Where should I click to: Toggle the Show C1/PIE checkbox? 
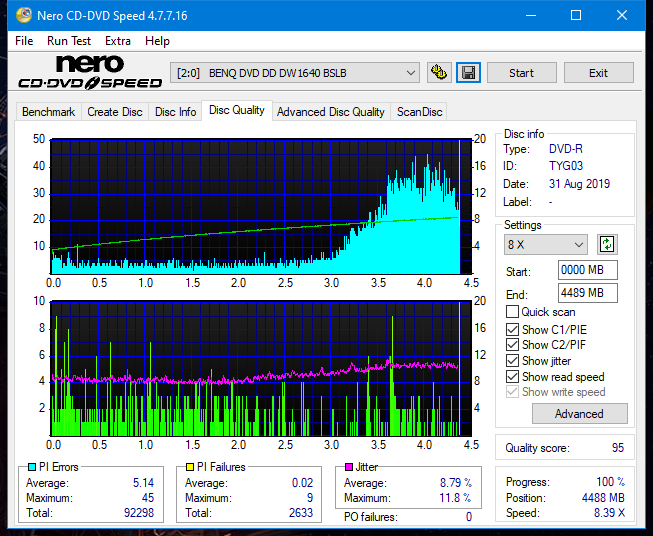[512, 329]
